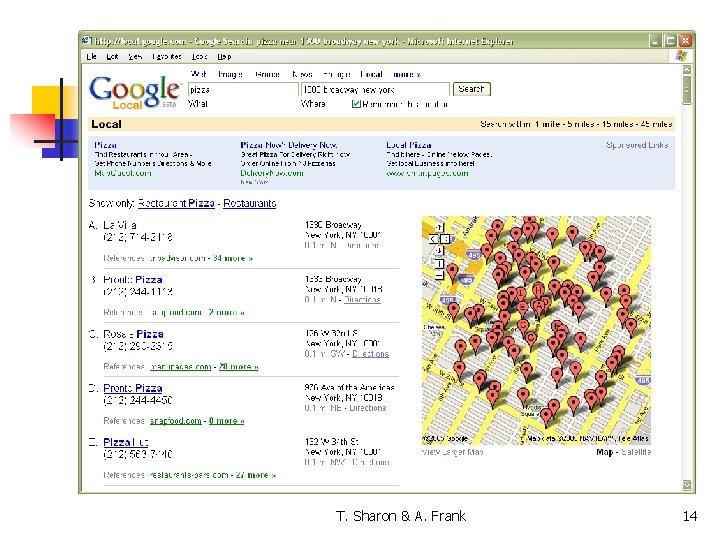The width and height of the screenshot is (720, 540).
Task: Click the phone number (212) 244-1112
Action: pos(138,292)
